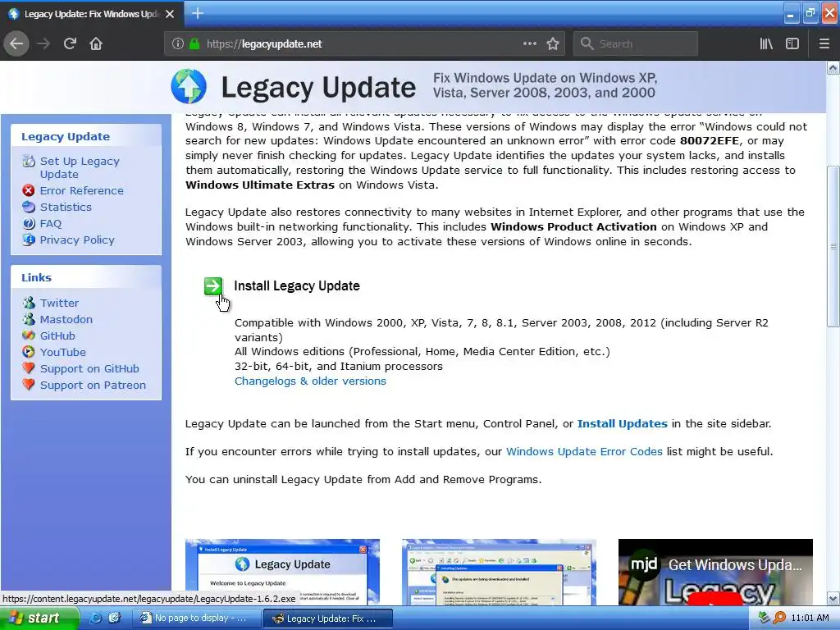Open the Statistics sidebar link
840x630 pixels.
coord(66,208)
